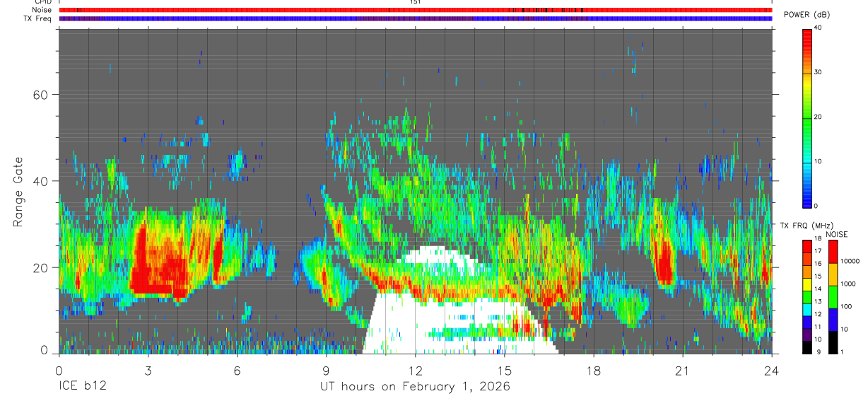The image size is (868, 401).
Task: Click the Noise row label at top
Action: [42, 10]
